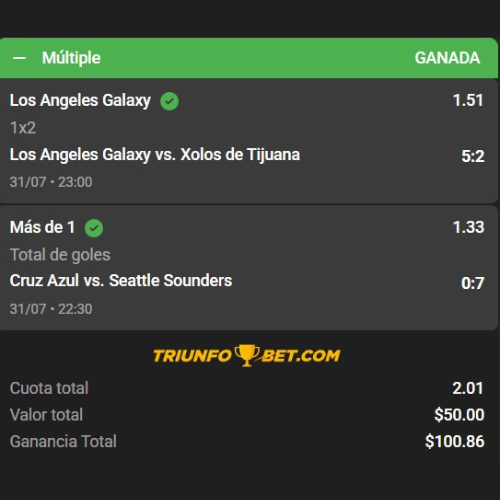This screenshot has height=500, width=500.
Task: Click the 31/07 23:00 match date
Action: [51, 182]
